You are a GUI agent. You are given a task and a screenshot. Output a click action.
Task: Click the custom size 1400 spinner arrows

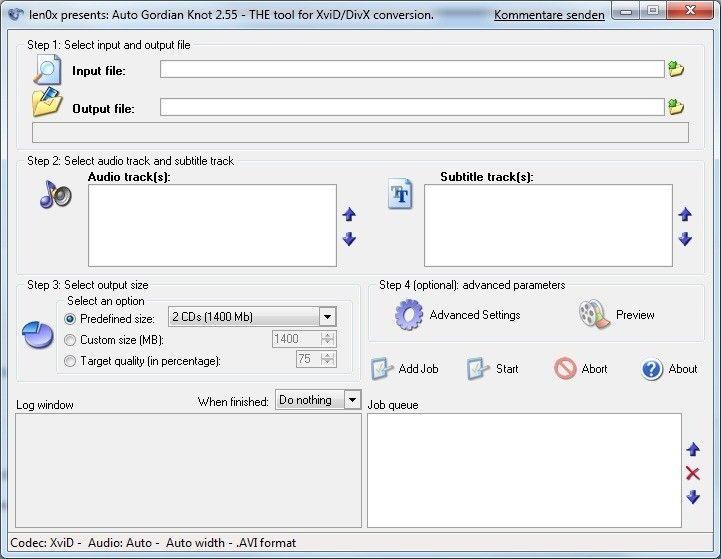(x=327, y=339)
